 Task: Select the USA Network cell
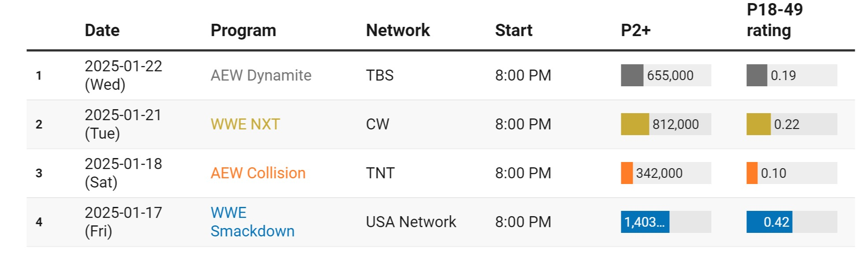tap(411, 222)
